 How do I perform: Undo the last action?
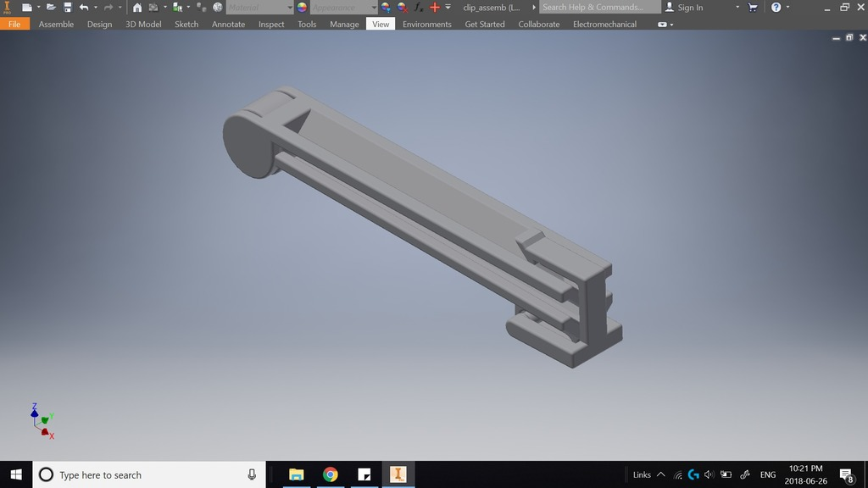click(x=84, y=7)
